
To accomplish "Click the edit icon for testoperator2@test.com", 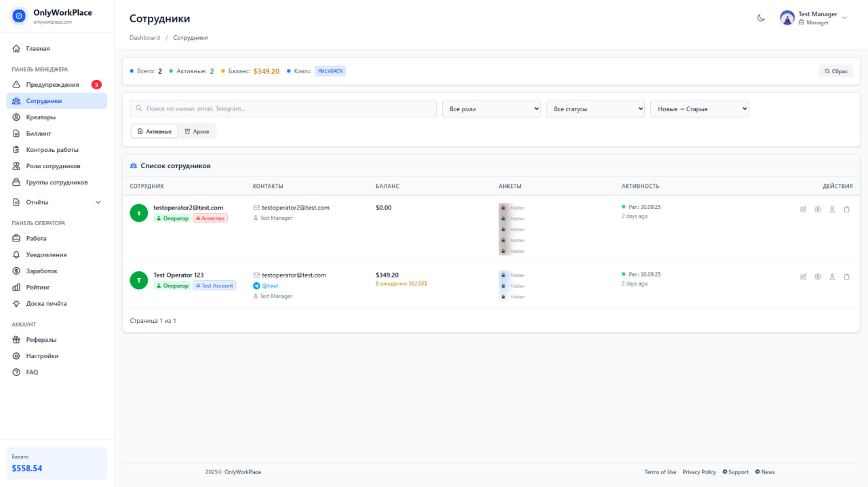I will (x=804, y=210).
